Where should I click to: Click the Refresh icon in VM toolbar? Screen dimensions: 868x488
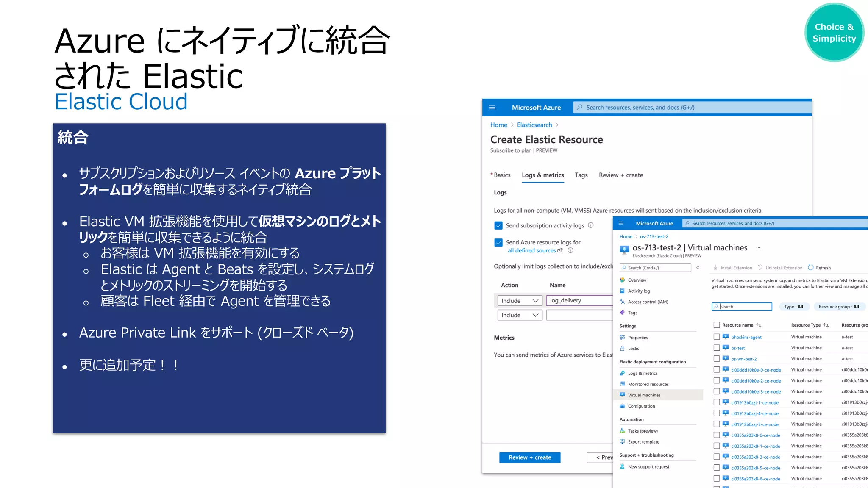point(811,268)
